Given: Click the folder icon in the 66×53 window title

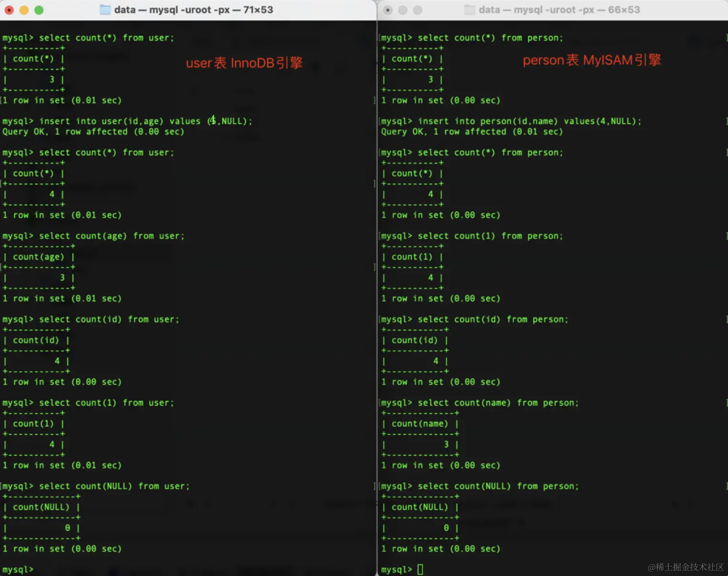Looking at the screenshot, I should pos(470,10).
